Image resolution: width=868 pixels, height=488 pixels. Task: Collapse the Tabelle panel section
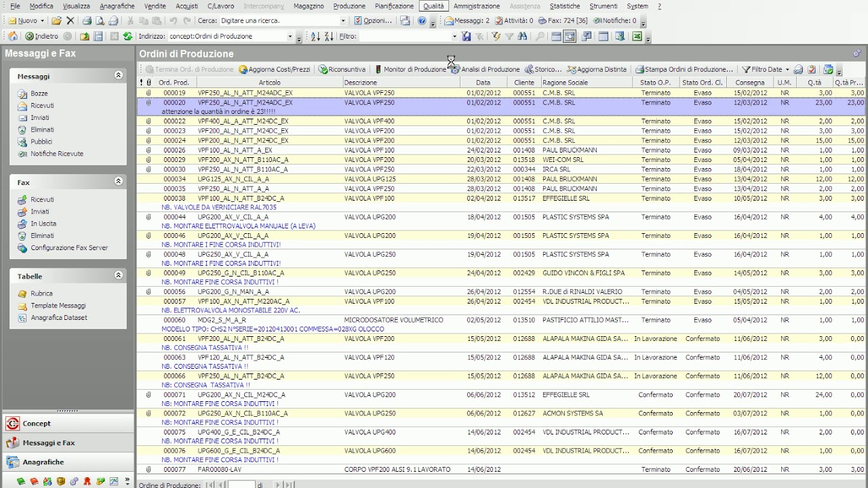click(x=118, y=275)
